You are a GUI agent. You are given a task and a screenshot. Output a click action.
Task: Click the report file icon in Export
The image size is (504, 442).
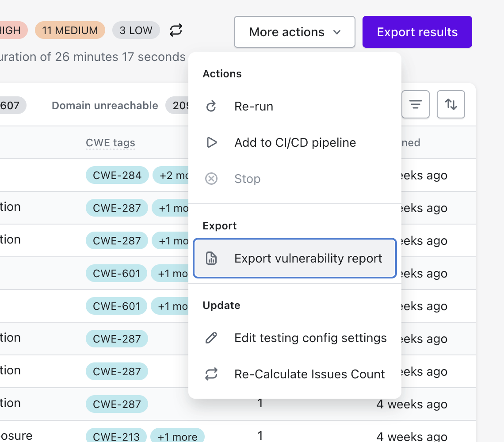tap(211, 259)
